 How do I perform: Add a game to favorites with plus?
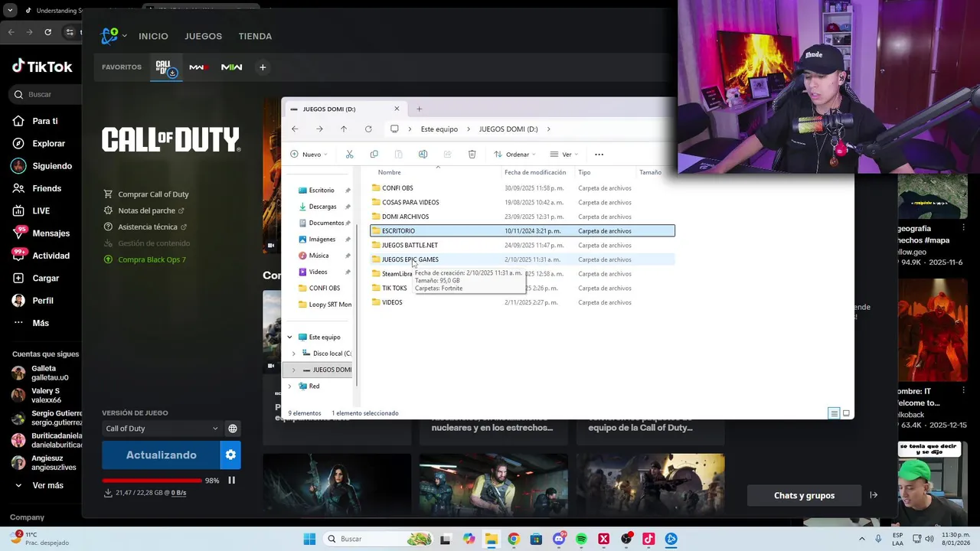coord(263,67)
